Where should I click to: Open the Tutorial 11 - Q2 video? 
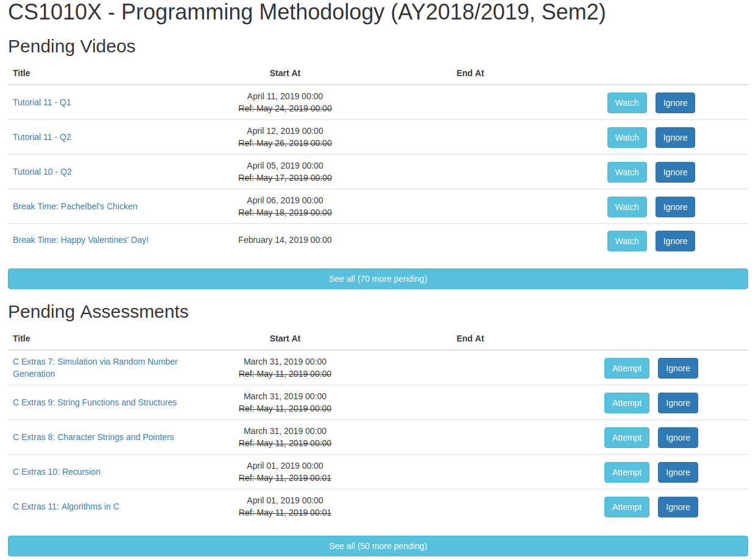(x=41, y=137)
